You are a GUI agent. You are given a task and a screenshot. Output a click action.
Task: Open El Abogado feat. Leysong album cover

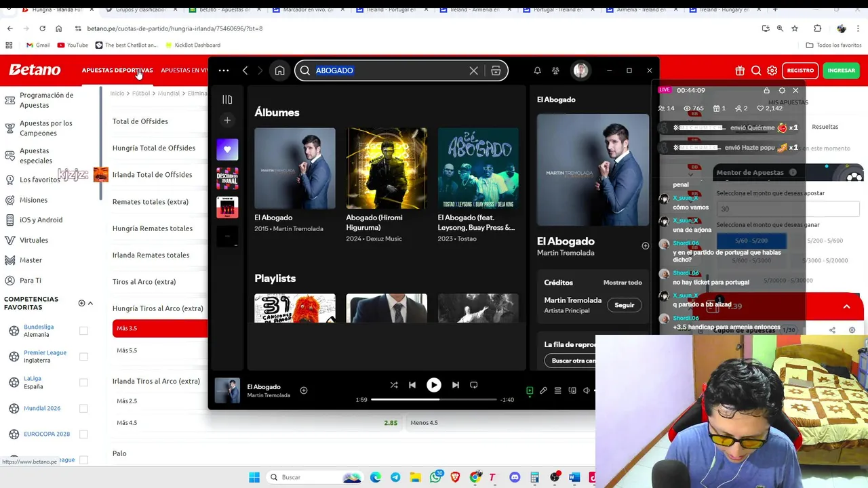tap(478, 168)
